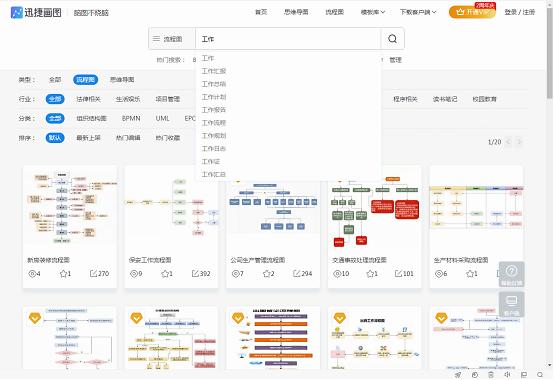This screenshot has width=554, height=380.
Task: Click the 迅捷画图 logo icon
Action: click(17, 12)
